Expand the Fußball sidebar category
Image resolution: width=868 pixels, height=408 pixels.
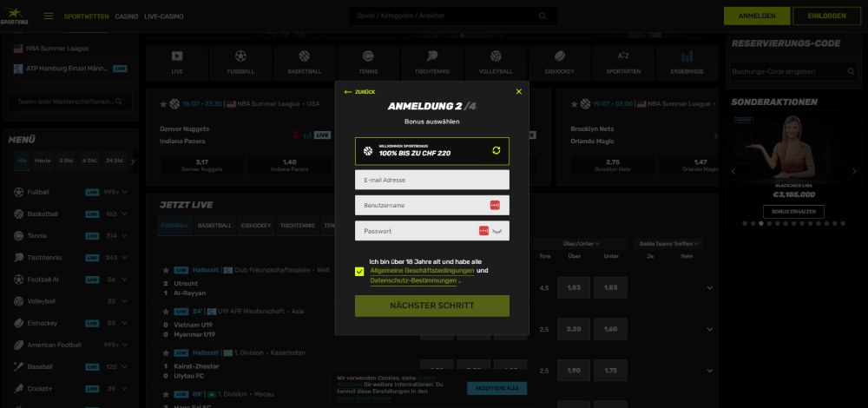point(125,191)
